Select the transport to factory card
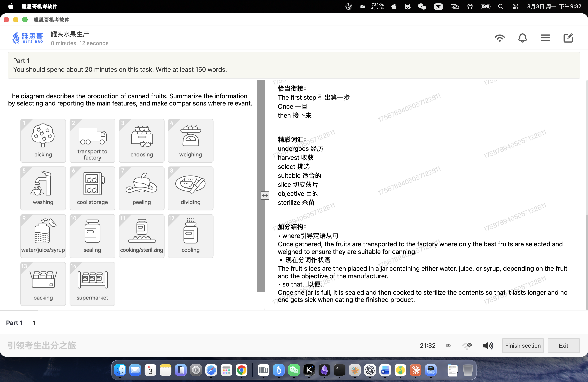This screenshot has height=382, width=588. point(92,141)
